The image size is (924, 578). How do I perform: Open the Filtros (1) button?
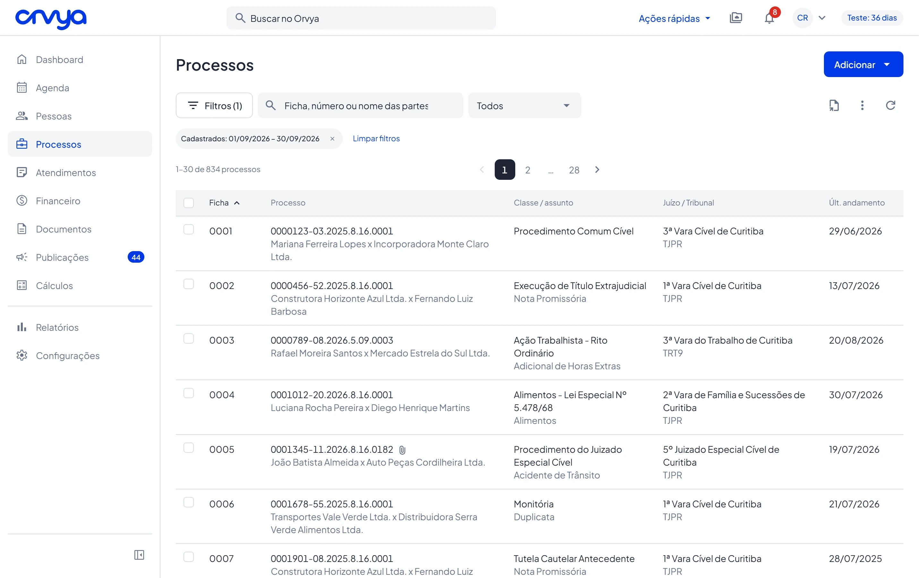[x=214, y=106]
